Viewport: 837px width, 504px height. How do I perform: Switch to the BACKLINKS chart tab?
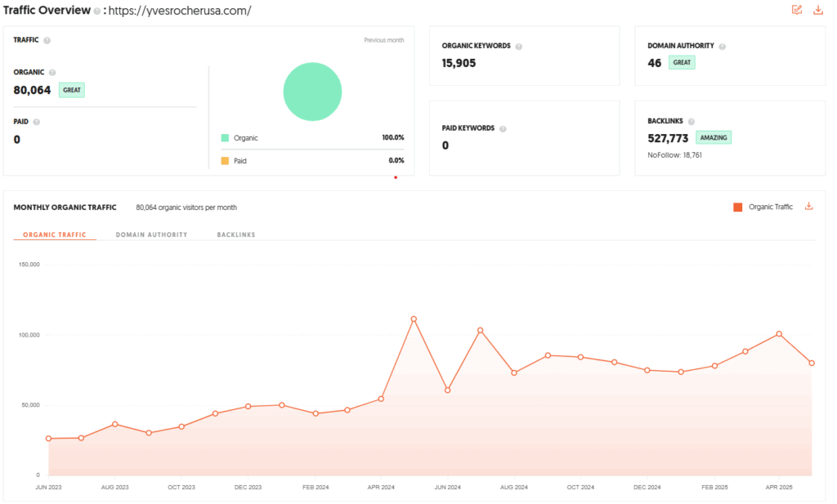236,234
